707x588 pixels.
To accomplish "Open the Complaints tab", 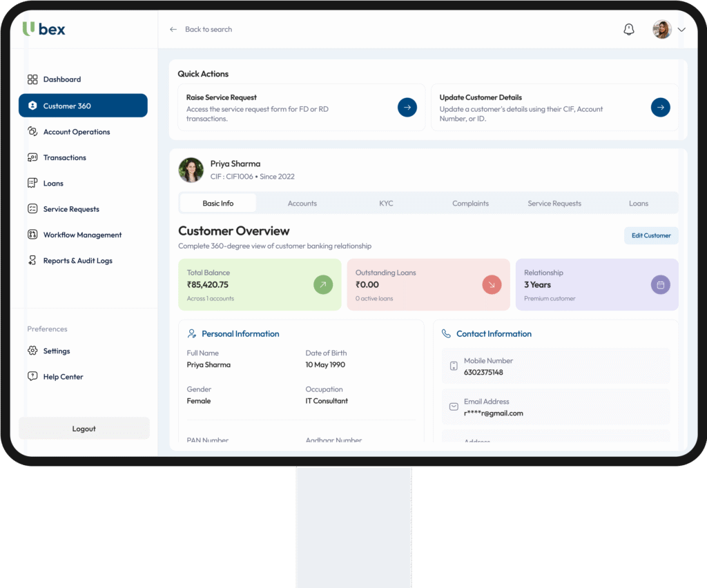I will pos(470,204).
